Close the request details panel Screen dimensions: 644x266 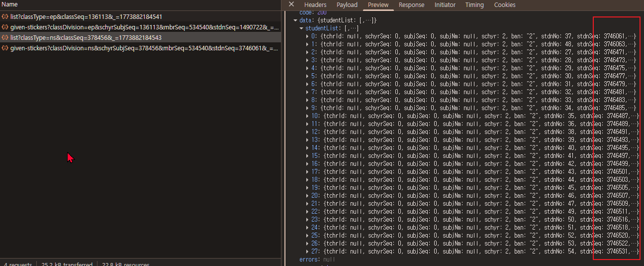(291, 4)
